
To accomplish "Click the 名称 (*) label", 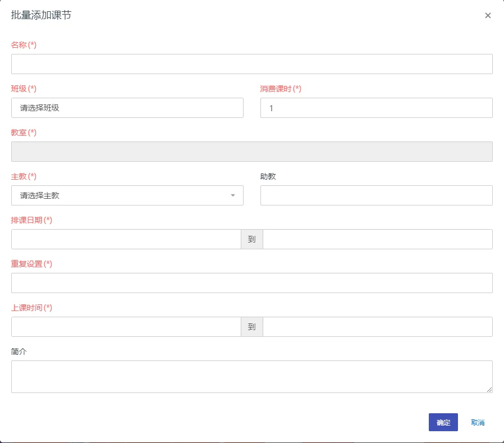I will point(24,45).
